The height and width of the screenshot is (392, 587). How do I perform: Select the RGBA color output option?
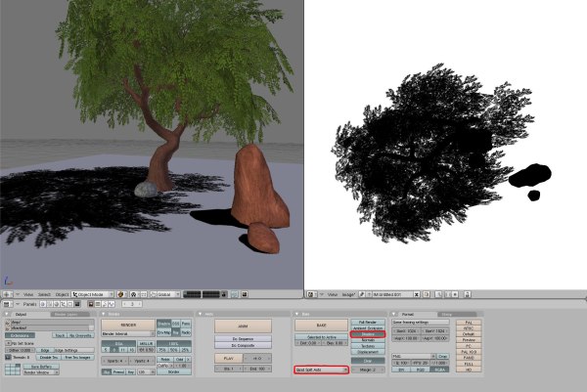pyautogui.click(x=439, y=370)
